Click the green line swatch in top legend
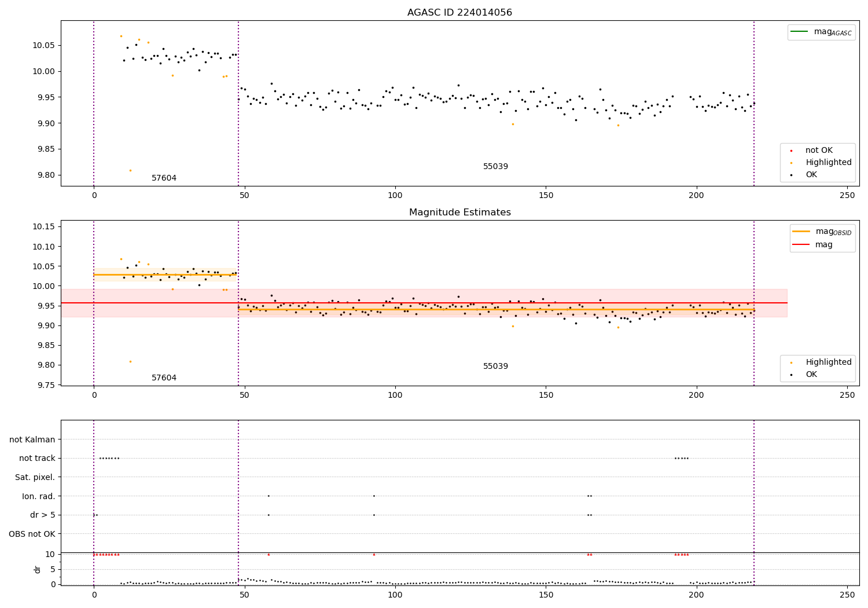Image resolution: width=868 pixels, height=608 pixels. 800,32
